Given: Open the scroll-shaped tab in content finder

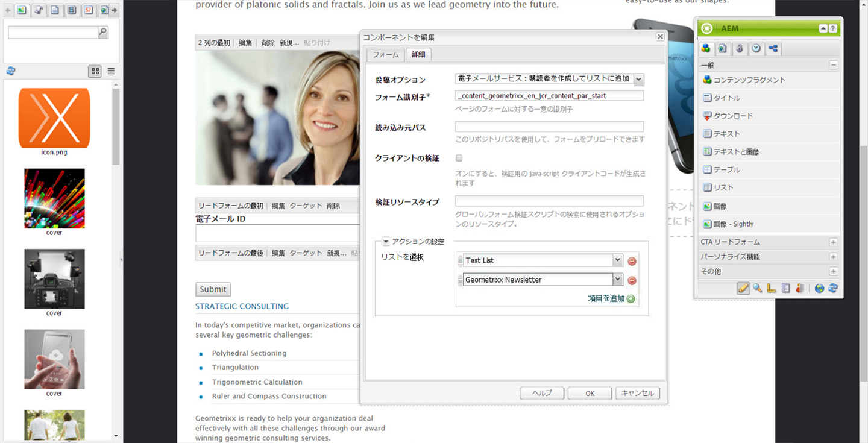Looking at the screenshot, I should coord(38,10).
